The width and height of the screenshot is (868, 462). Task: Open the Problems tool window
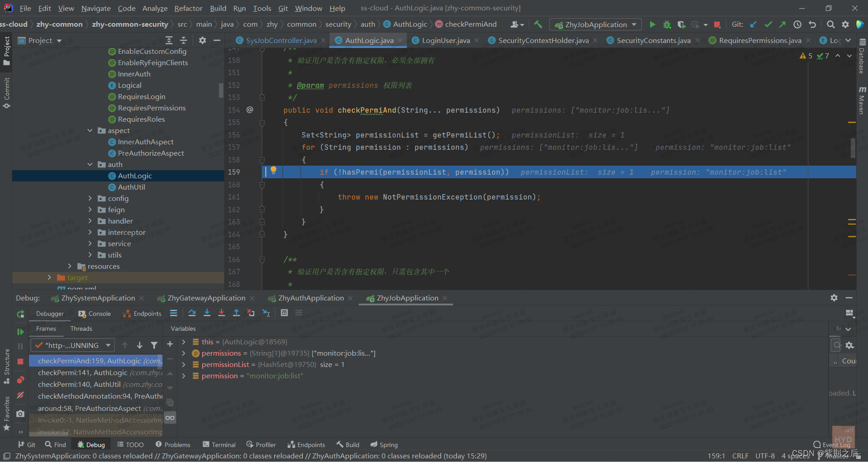click(x=173, y=445)
